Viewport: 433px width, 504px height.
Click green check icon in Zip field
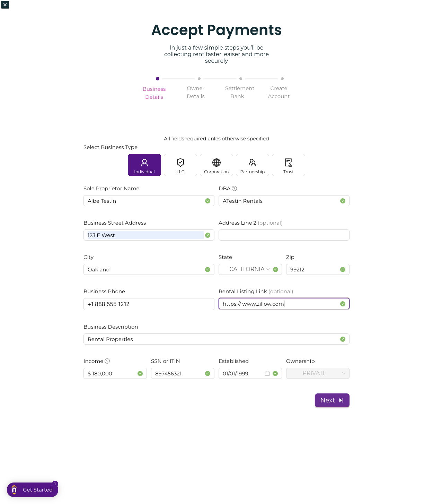click(343, 269)
